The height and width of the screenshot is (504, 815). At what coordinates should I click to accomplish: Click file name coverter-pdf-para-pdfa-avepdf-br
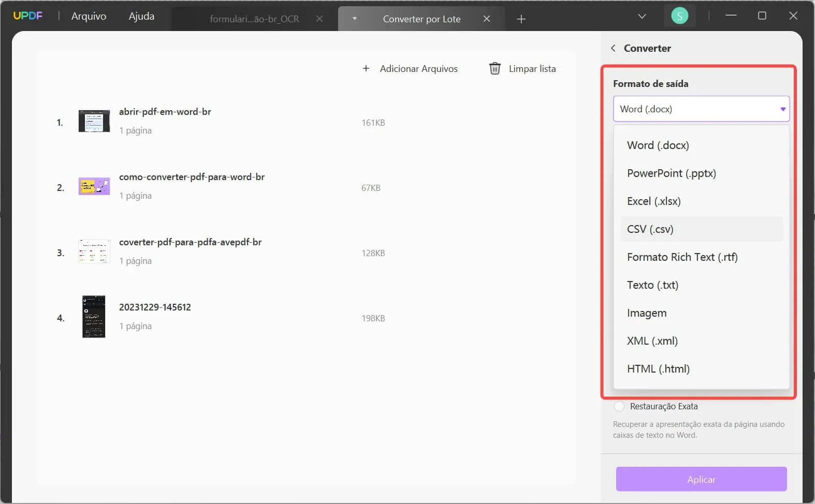[190, 242]
